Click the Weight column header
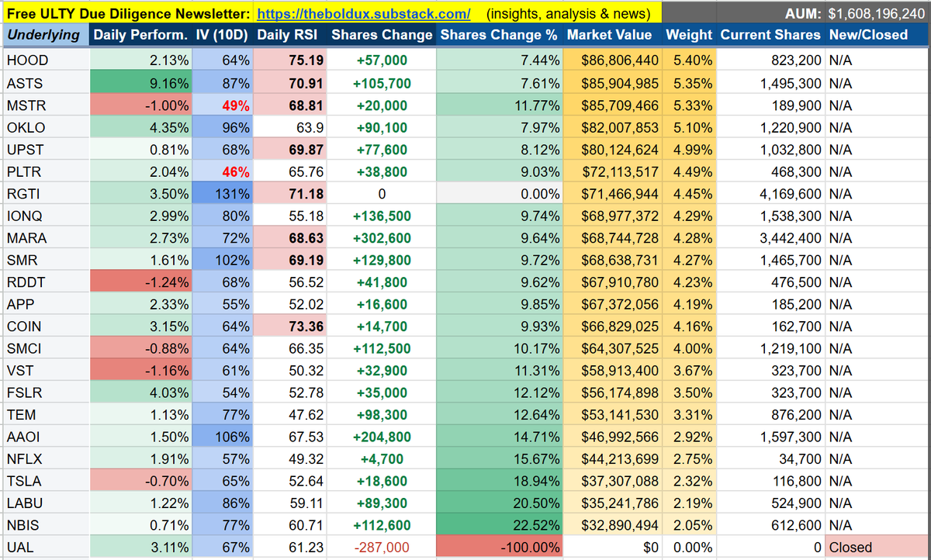 click(x=689, y=35)
